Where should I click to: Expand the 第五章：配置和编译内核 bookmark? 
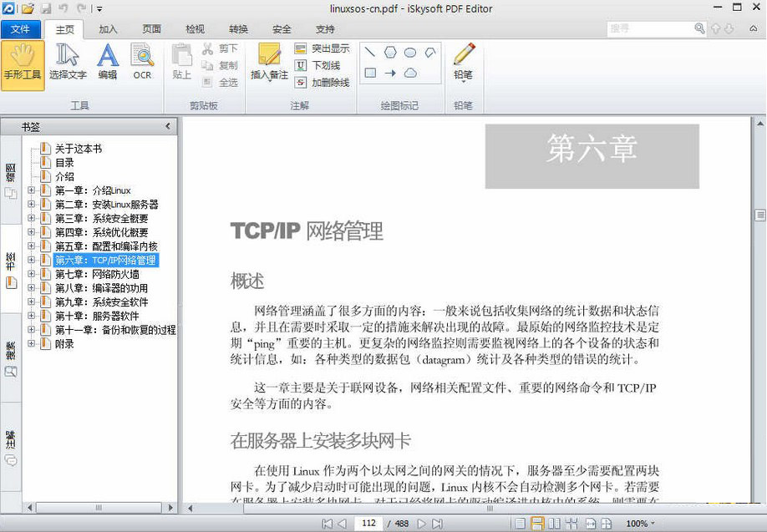(x=31, y=246)
